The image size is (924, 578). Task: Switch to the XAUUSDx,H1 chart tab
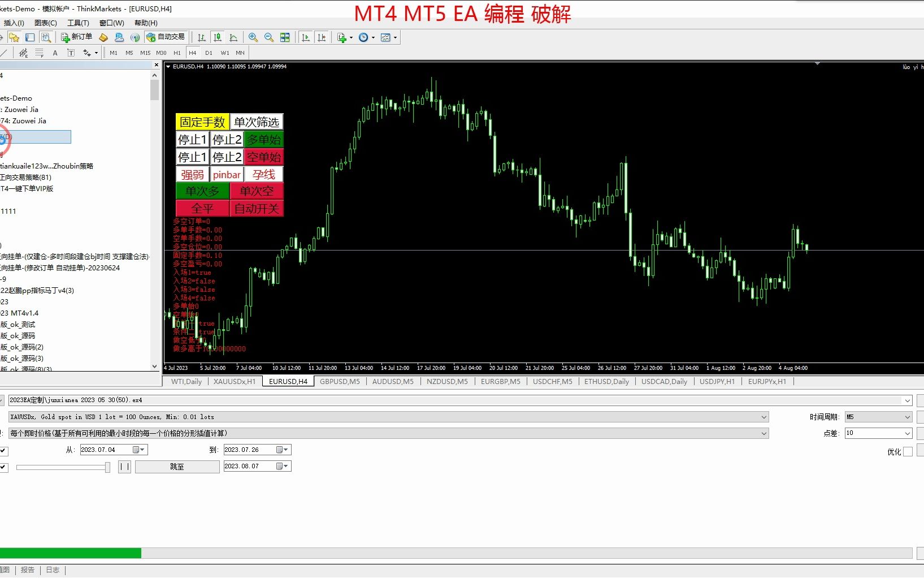(x=235, y=381)
